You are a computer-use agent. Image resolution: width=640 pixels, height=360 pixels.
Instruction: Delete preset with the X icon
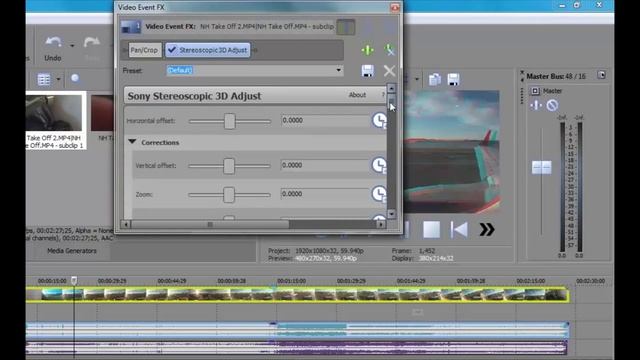[x=389, y=71]
